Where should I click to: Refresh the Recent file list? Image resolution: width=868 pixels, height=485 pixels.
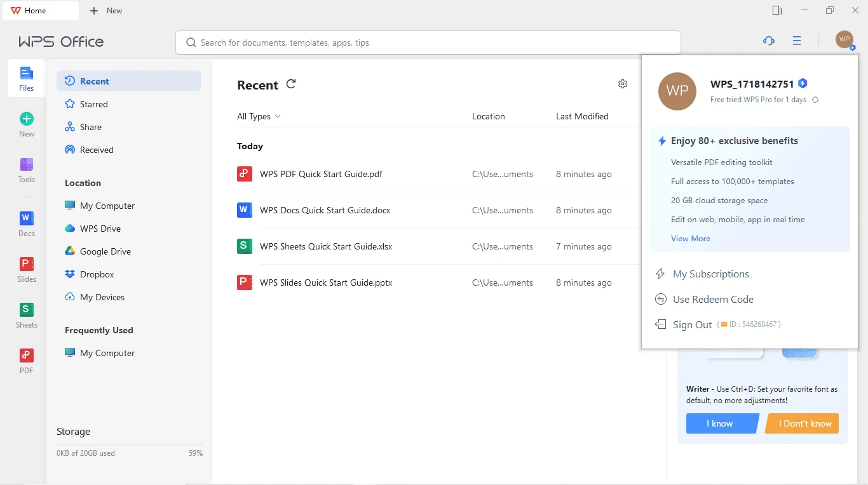(291, 84)
